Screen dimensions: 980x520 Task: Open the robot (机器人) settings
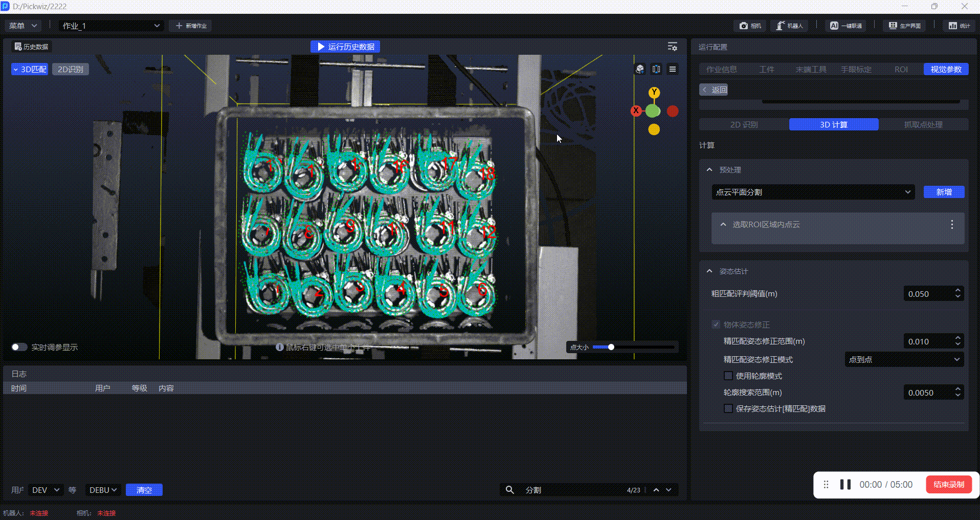(x=790, y=26)
